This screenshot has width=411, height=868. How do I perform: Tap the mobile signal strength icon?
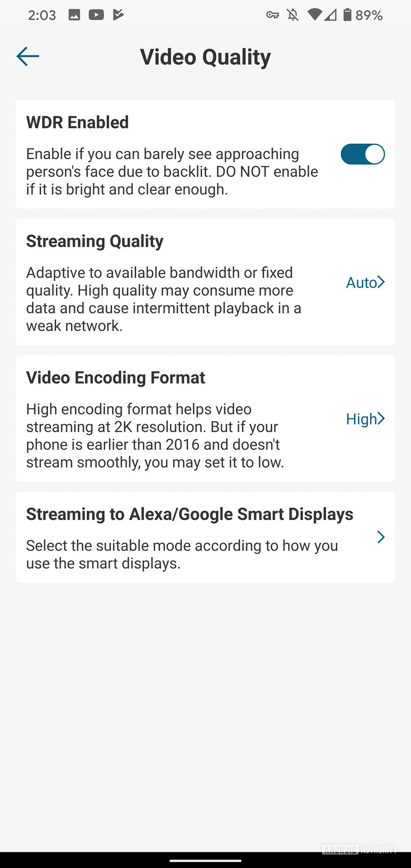(x=331, y=15)
